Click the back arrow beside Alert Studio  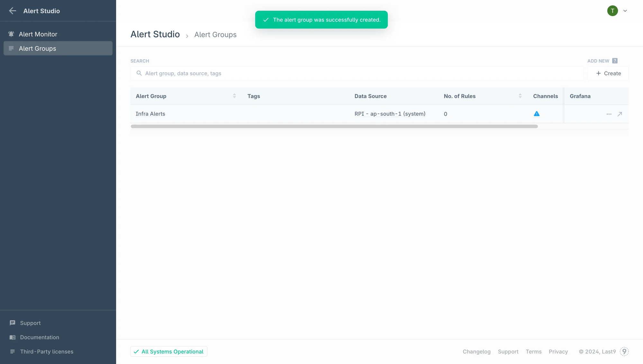[x=13, y=11]
